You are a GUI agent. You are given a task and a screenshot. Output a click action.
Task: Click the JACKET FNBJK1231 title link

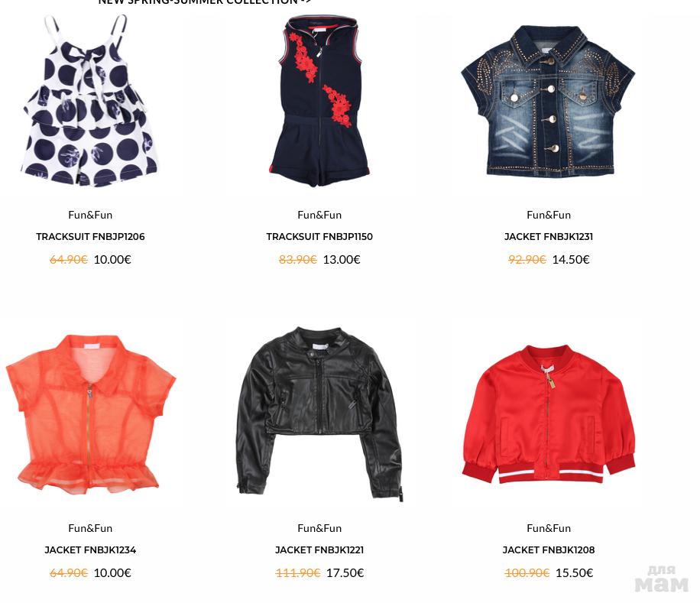tap(549, 237)
